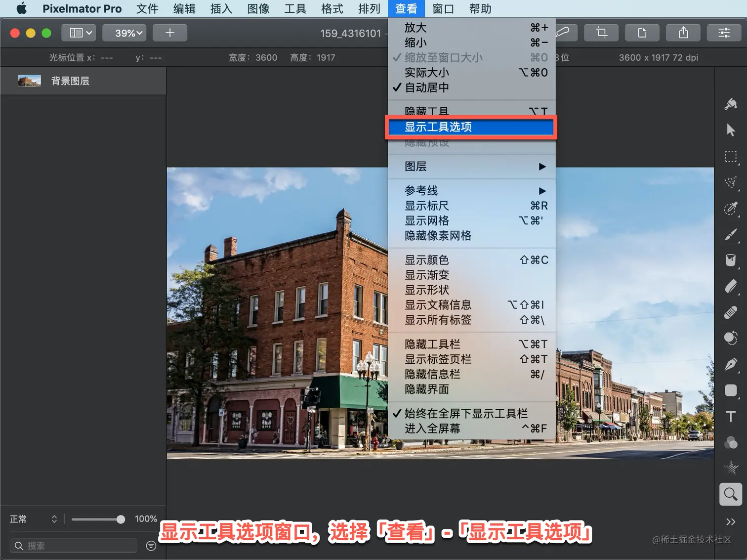
Task: Toggle 隐藏信息栏 in the menu
Action: click(472, 374)
